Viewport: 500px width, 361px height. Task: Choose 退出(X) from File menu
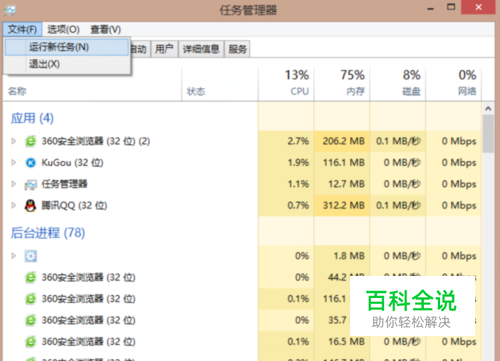(67, 64)
